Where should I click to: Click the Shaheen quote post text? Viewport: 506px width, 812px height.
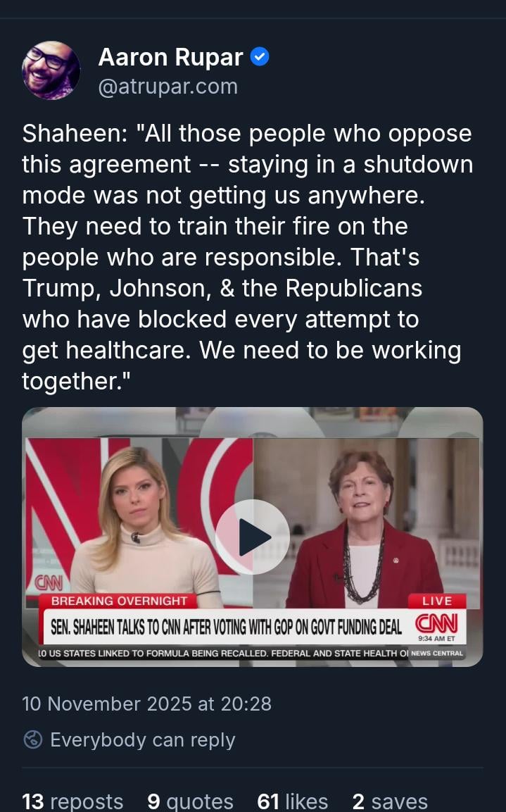(x=247, y=257)
